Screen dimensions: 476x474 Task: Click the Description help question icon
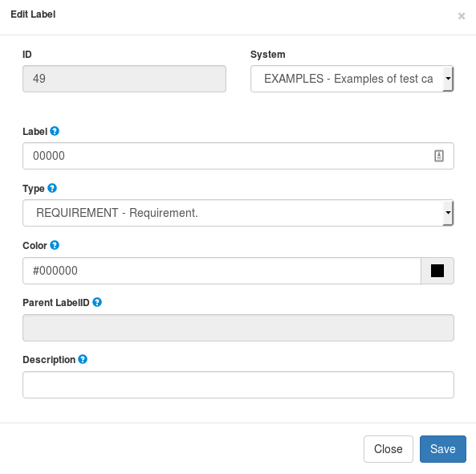pos(83,359)
